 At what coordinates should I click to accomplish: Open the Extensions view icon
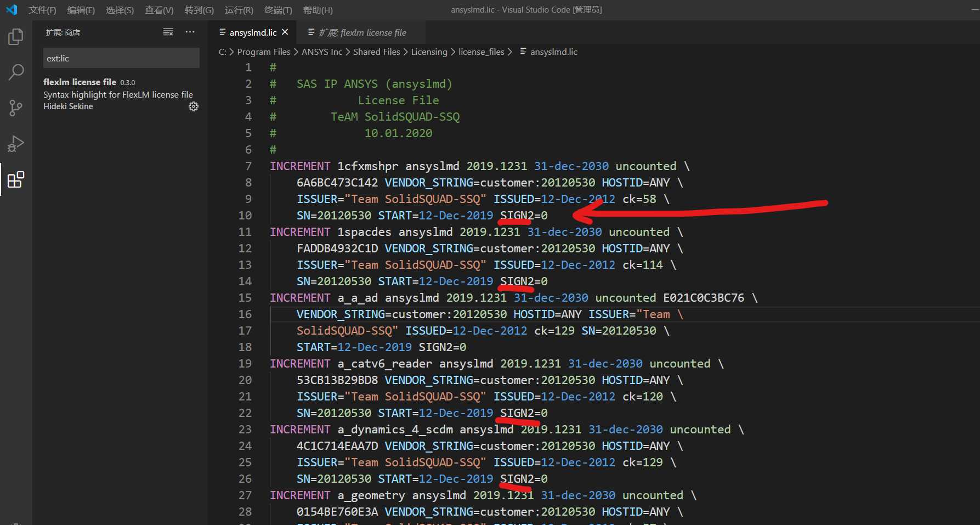16,179
